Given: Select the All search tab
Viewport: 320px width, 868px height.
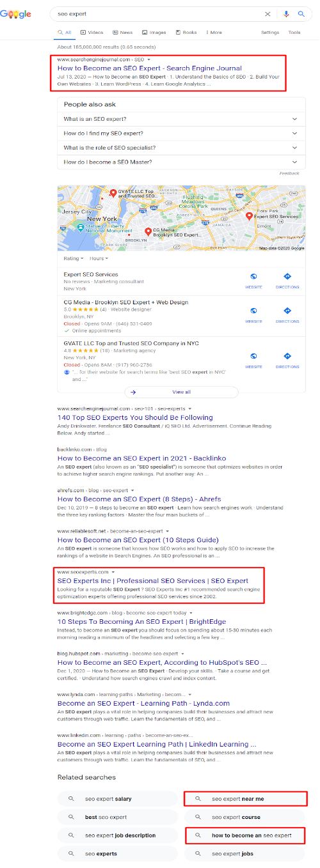Looking at the screenshot, I should tap(64, 32).
